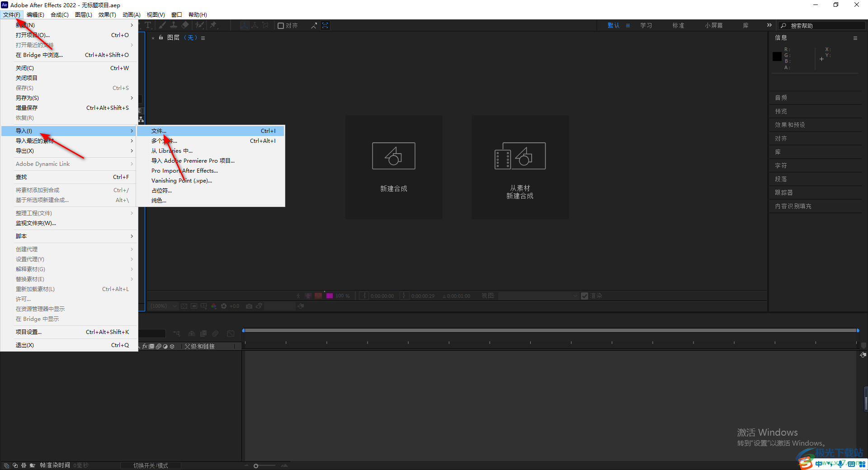Adjust the timeline zoom slider handle
This screenshot has height=470, width=868.
256,466
